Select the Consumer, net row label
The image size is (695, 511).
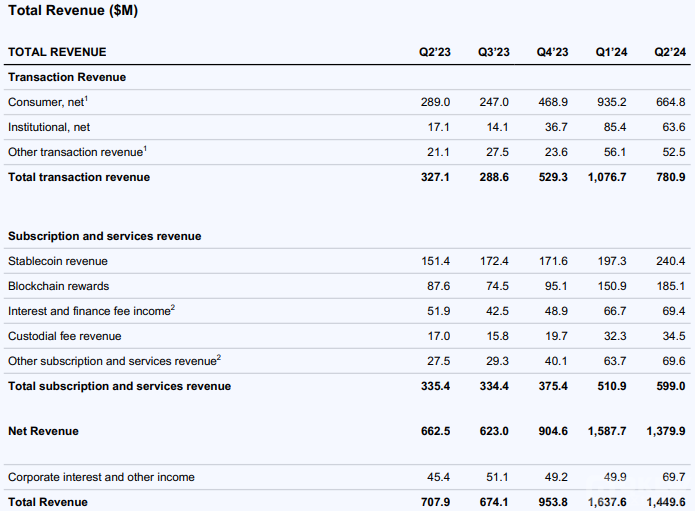(x=48, y=102)
